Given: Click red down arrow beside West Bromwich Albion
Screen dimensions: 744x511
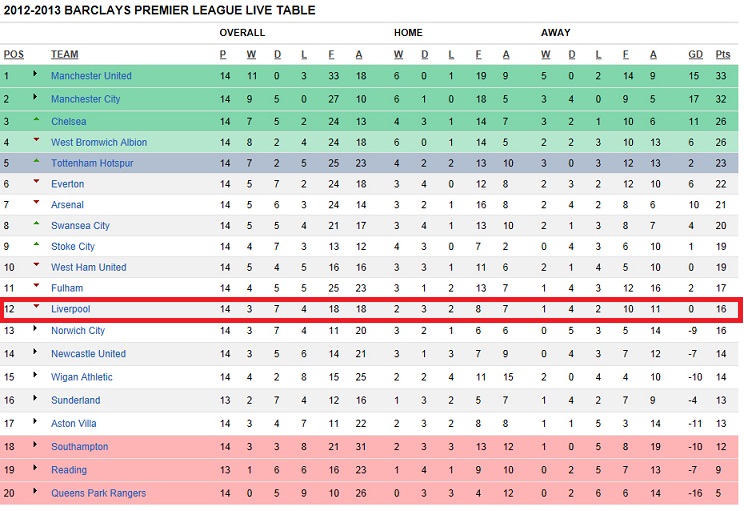Looking at the screenshot, I should [36, 140].
